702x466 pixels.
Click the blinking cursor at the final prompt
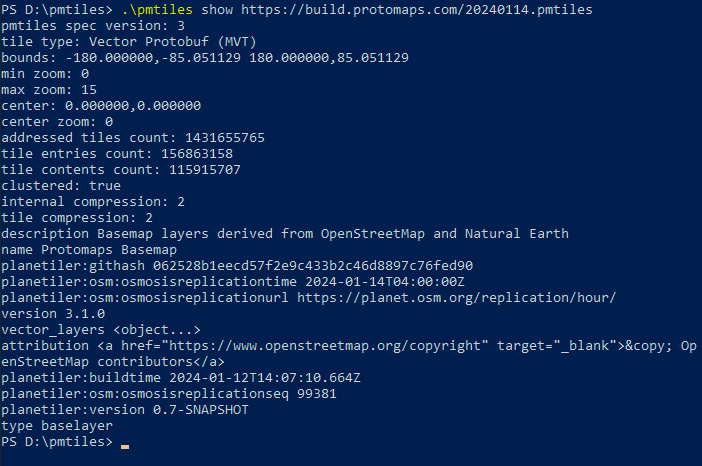coord(124,443)
